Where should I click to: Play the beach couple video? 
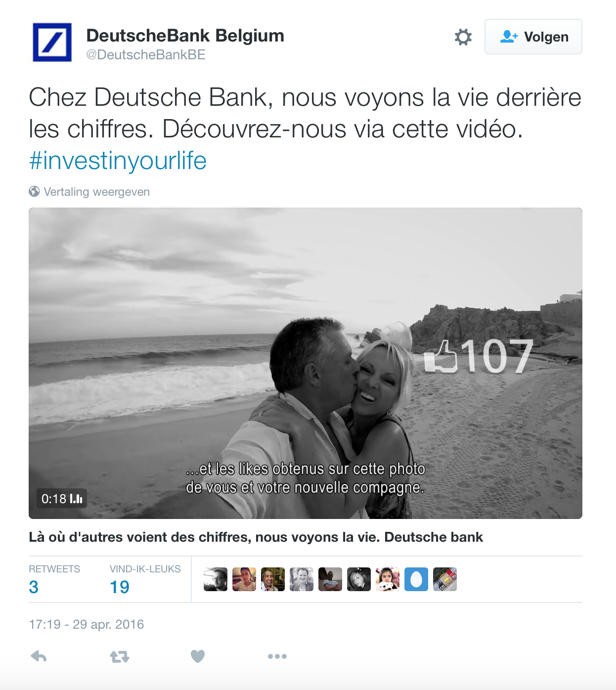tap(305, 363)
